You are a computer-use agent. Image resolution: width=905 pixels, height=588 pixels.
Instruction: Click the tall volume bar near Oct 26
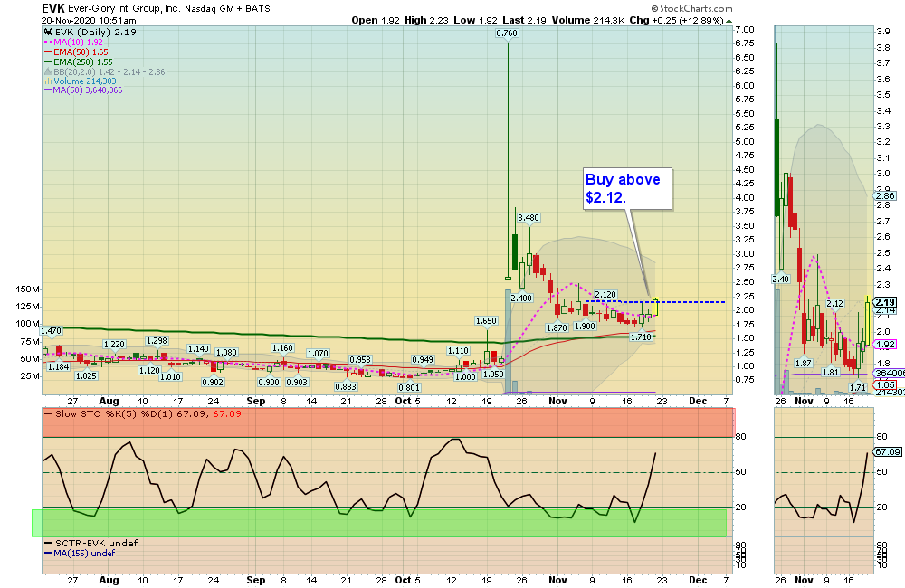(x=508, y=342)
